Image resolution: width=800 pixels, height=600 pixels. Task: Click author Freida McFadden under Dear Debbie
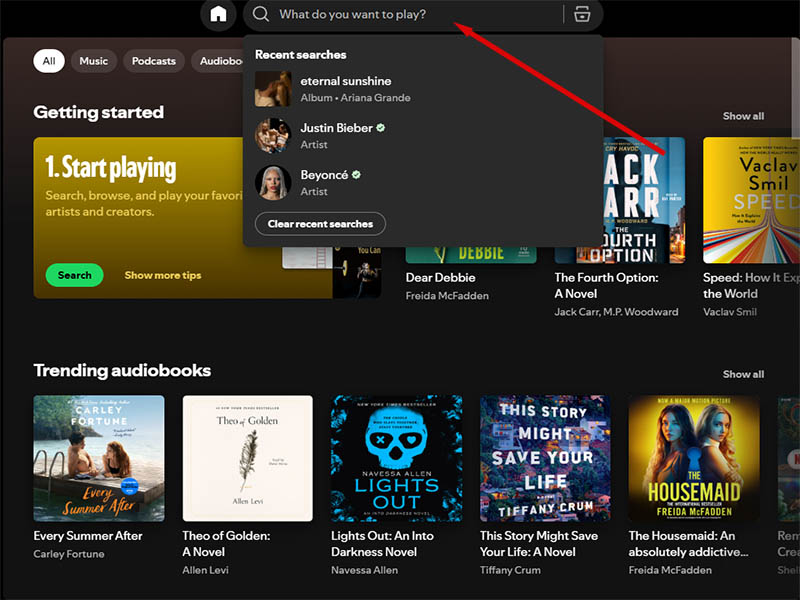pyautogui.click(x=447, y=295)
